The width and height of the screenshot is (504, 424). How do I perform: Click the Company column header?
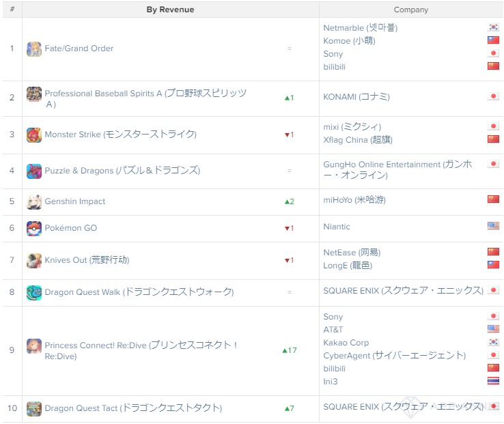tap(411, 10)
